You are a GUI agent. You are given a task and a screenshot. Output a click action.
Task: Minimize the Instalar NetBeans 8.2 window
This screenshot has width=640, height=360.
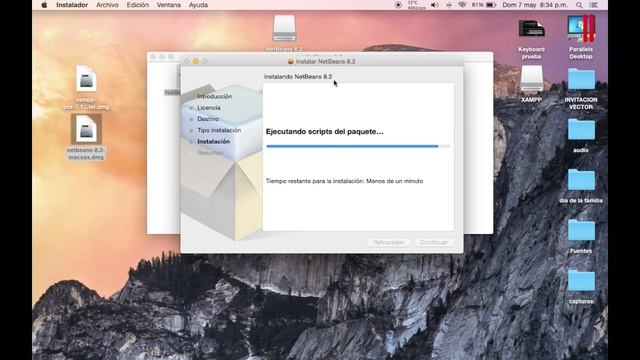196,61
